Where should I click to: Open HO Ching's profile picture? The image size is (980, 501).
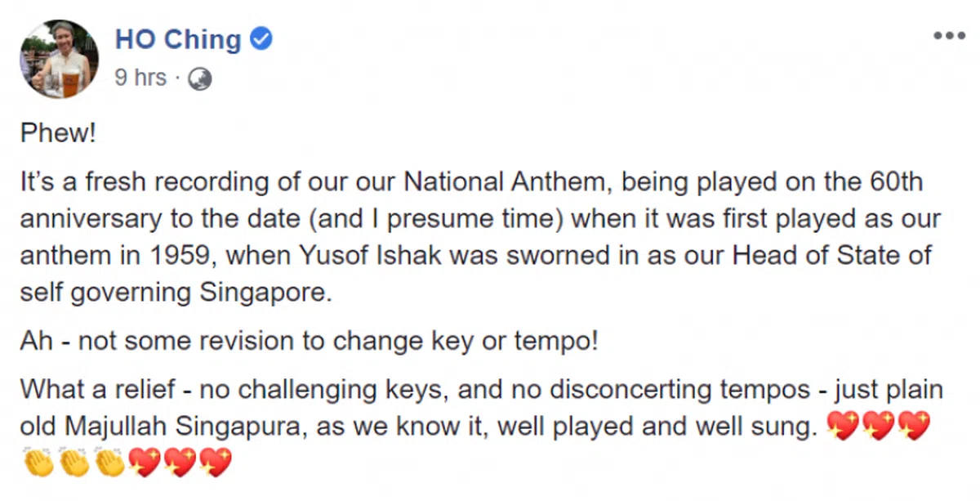tap(60, 59)
